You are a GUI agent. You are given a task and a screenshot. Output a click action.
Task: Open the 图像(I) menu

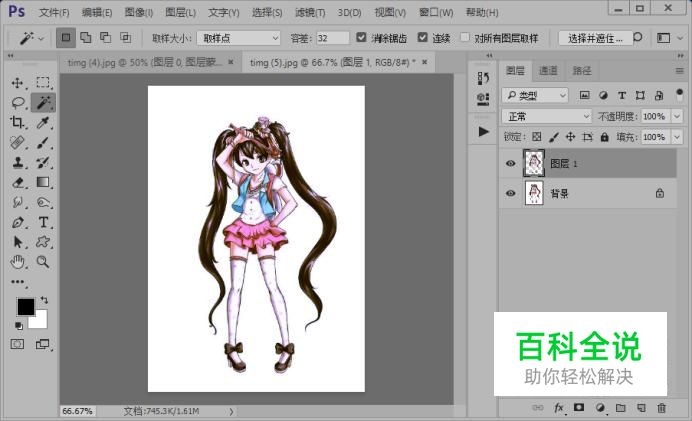(x=139, y=12)
